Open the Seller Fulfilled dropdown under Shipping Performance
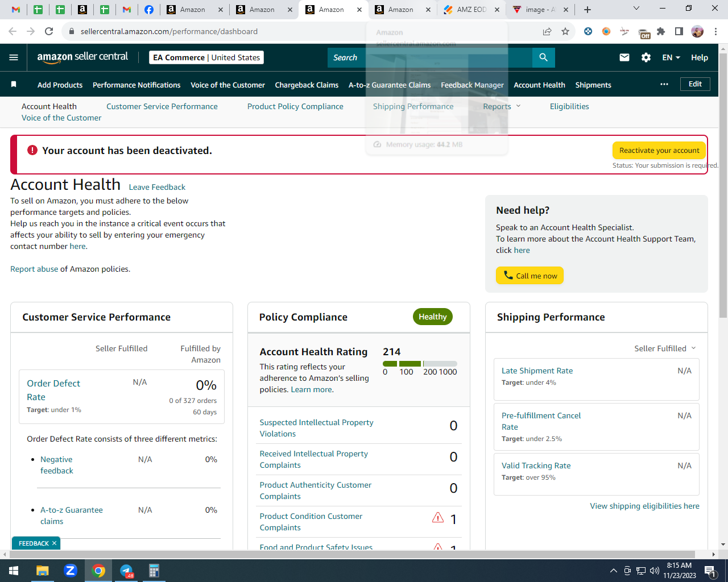The height and width of the screenshot is (582, 728). coord(665,348)
